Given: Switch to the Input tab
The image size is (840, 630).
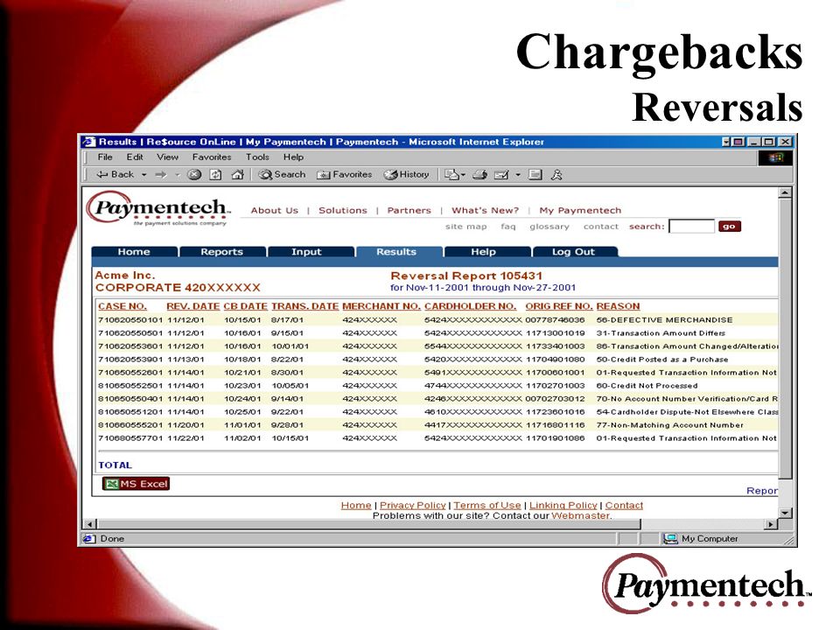Looking at the screenshot, I should pyautogui.click(x=306, y=252).
